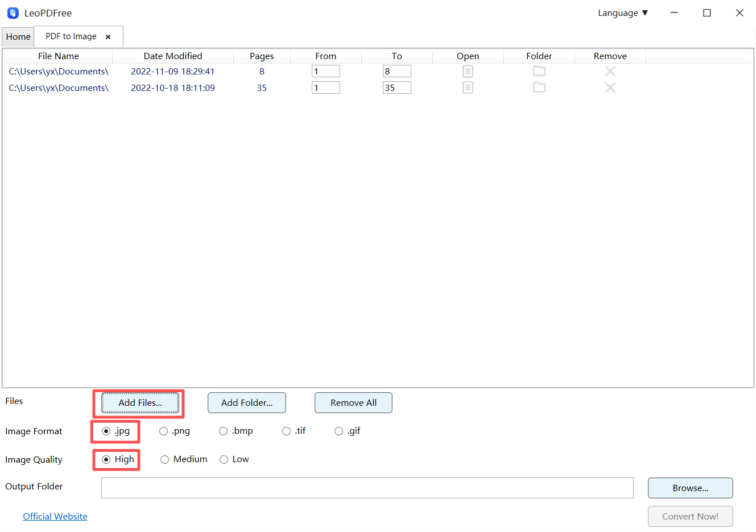Click the Add Folder button

[247, 403]
